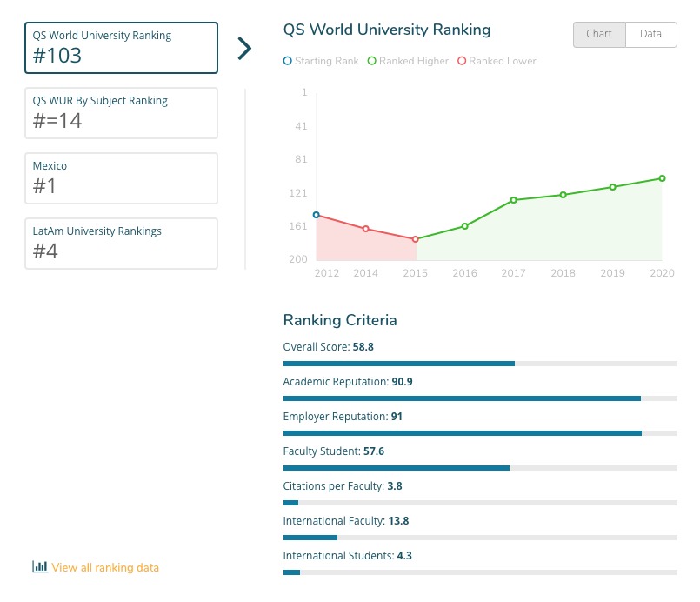Click the Citations per Faculty: 3.8 label
Viewport: 700px width, 602px height.
(343, 486)
